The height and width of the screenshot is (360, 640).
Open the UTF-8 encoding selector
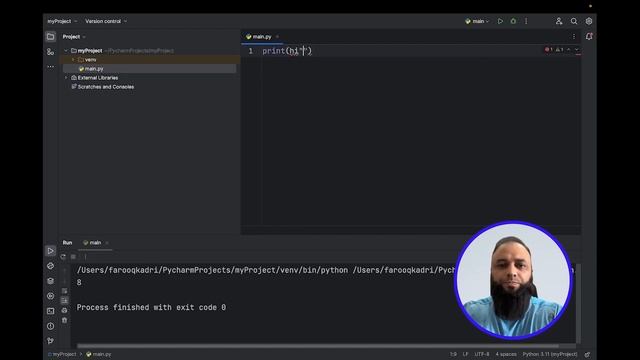(x=482, y=354)
